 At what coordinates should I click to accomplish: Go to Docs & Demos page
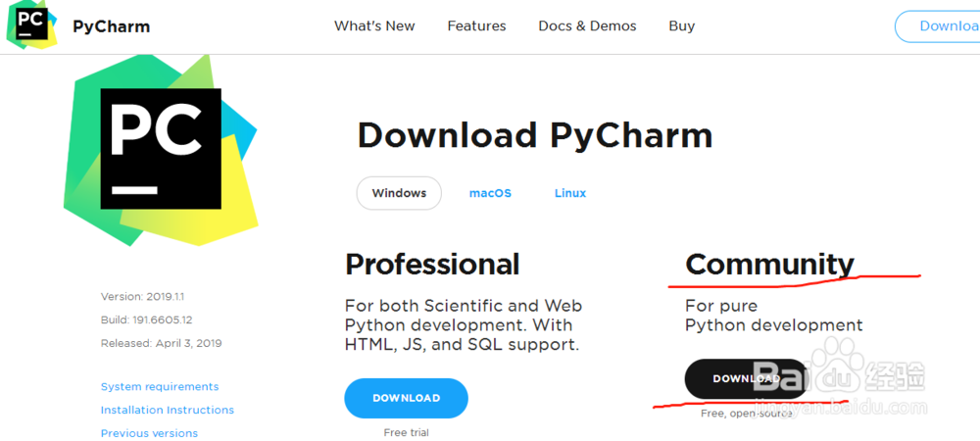[x=587, y=26]
